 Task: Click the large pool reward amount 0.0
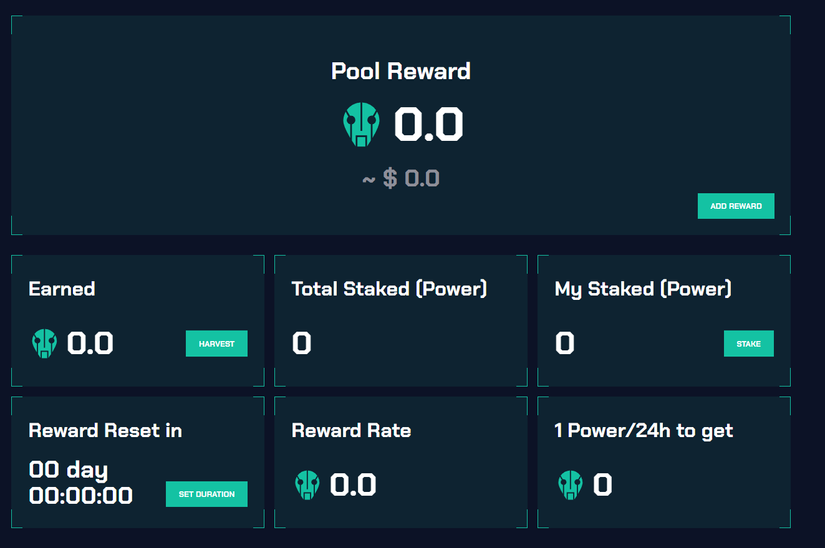pyautogui.click(x=428, y=125)
